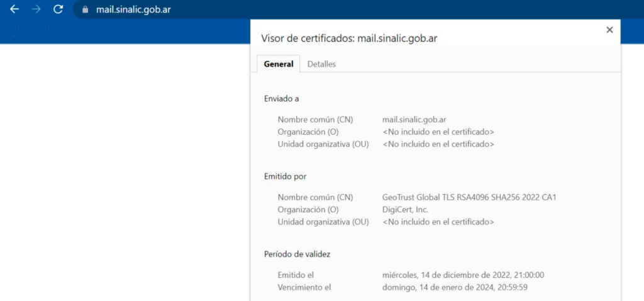The width and height of the screenshot is (644, 301).
Task: Click Enviado a OU 'No incluido' value
Action: (x=438, y=144)
